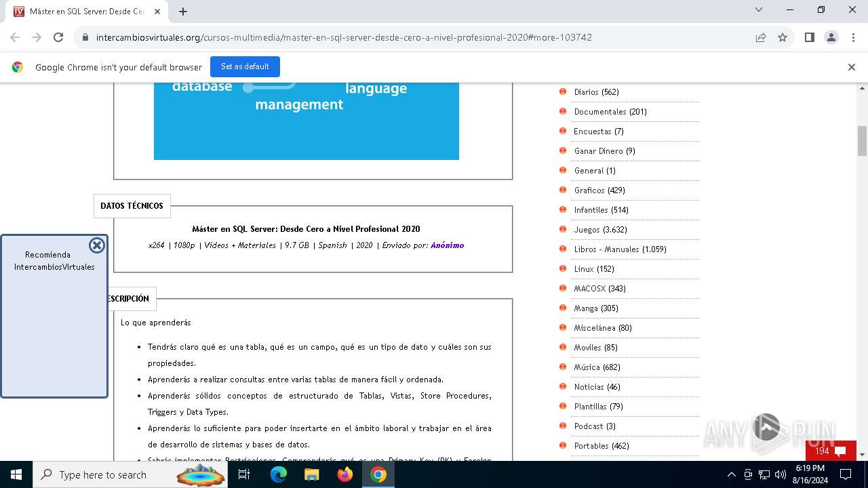
Task: Click the taskbar search box
Action: pos(130,474)
